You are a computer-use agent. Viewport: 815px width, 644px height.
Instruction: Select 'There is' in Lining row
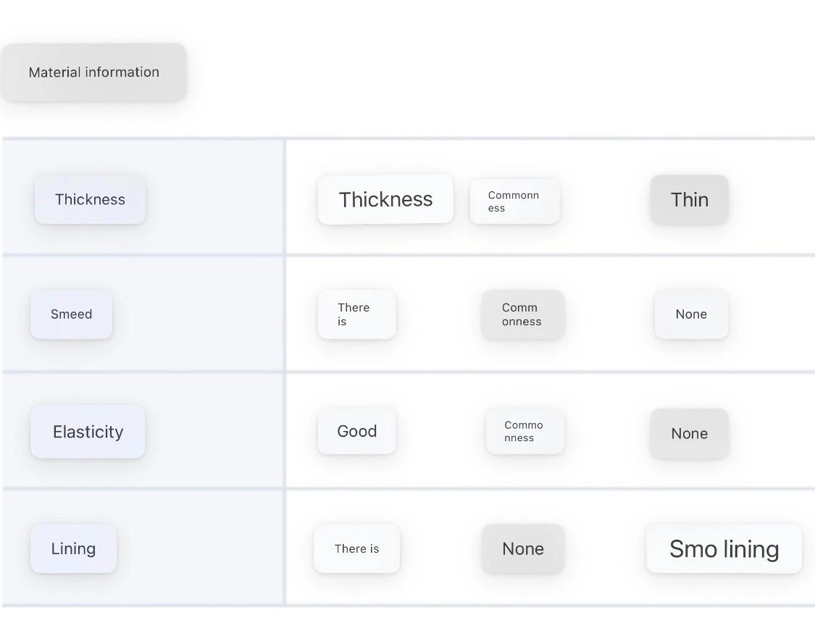point(356,548)
